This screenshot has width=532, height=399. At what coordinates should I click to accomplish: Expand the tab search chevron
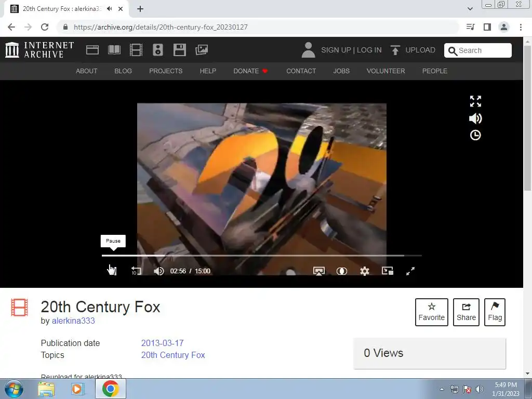point(470,9)
